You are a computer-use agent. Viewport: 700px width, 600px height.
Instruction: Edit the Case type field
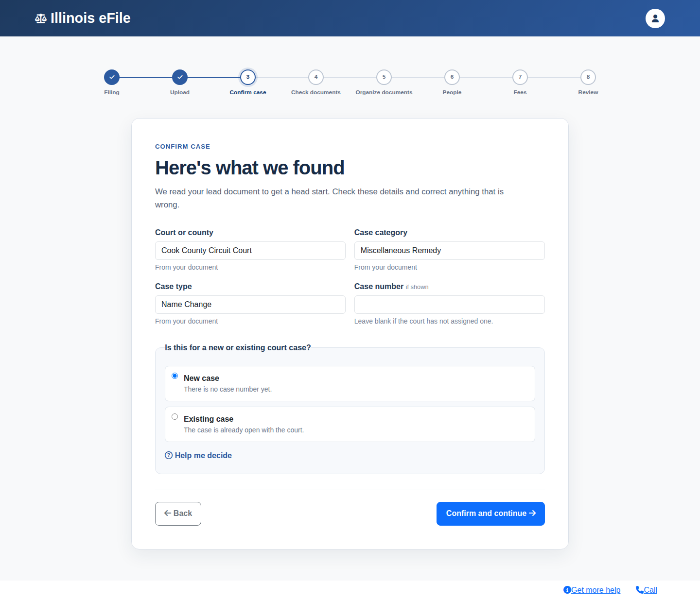coord(250,305)
